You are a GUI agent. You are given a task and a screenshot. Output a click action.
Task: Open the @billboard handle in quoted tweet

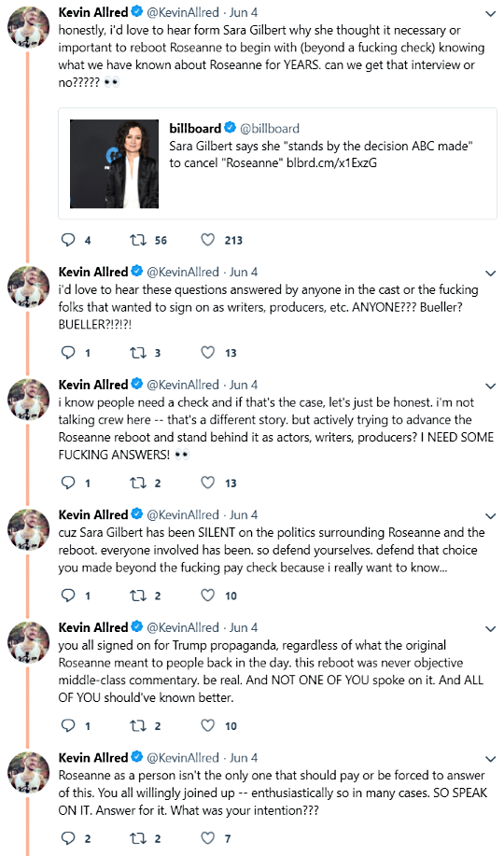(x=270, y=128)
